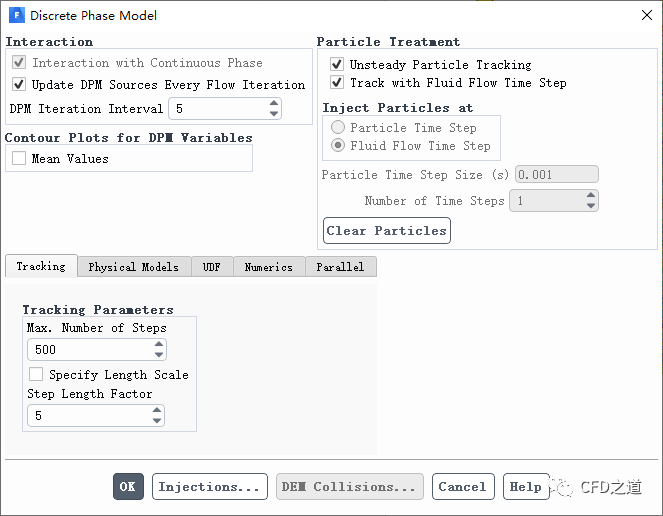Click the Fluent app icon in title bar
663x516 pixels.
tap(16, 15)
